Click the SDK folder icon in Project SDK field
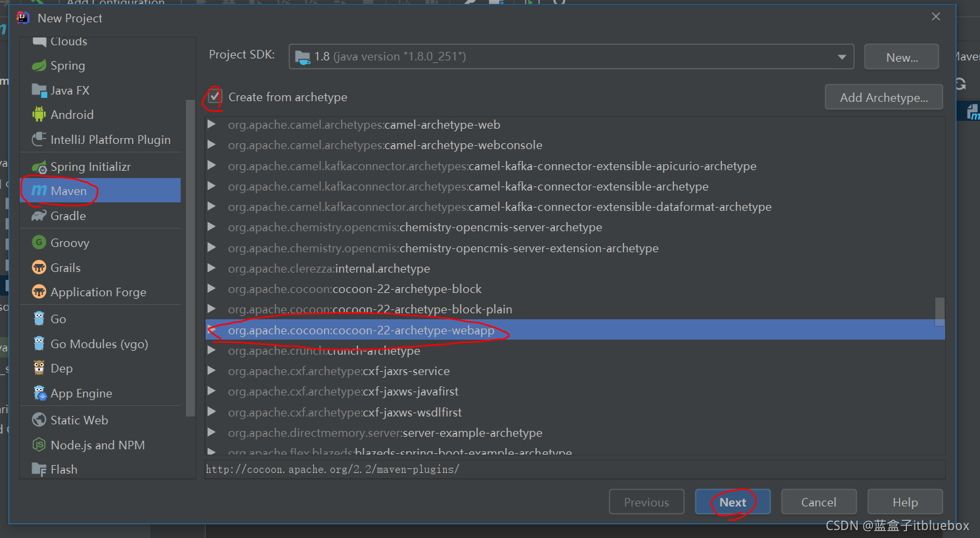This screenshot has height=538, width=980. pyautogui.click(x=303, y=57)
